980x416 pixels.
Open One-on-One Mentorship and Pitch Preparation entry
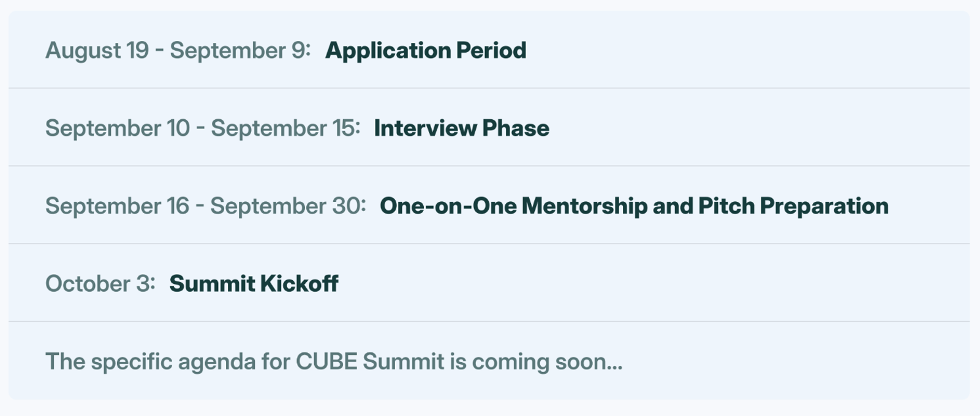coord(634,206)
